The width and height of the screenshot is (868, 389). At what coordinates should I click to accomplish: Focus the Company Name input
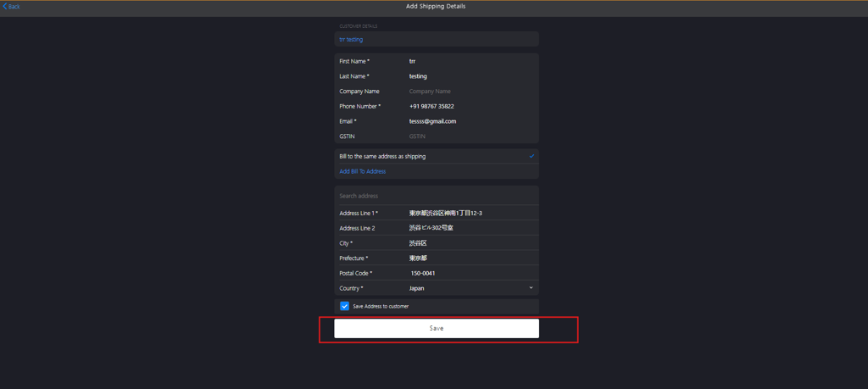pyautogui.click(x=472, y=92)
